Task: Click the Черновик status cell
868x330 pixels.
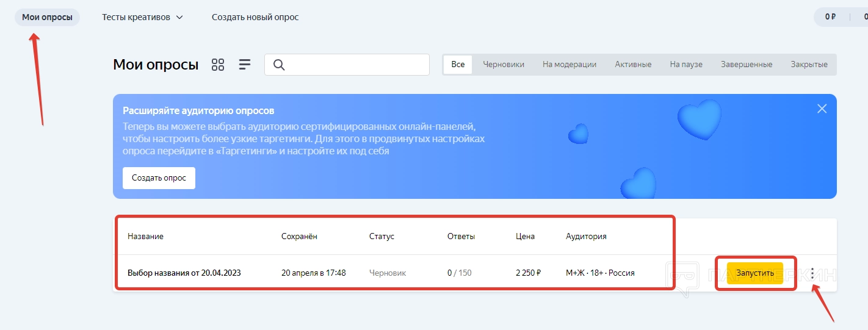Action: 388,273
